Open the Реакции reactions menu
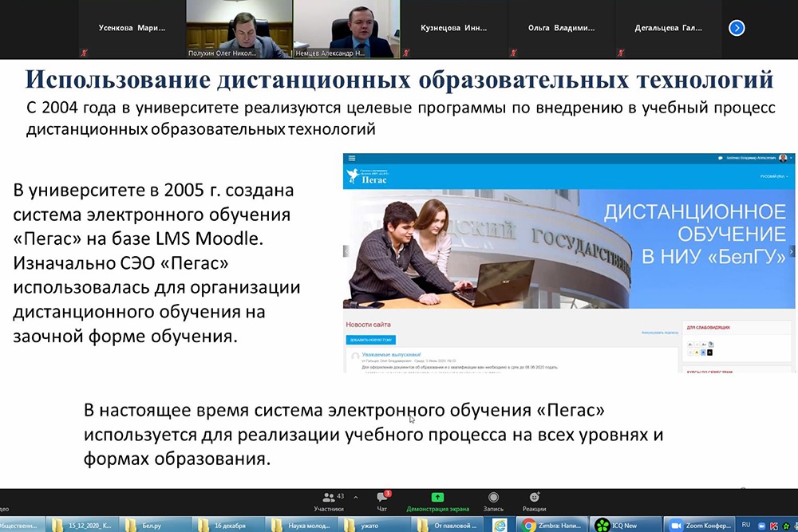 (534, 501)
